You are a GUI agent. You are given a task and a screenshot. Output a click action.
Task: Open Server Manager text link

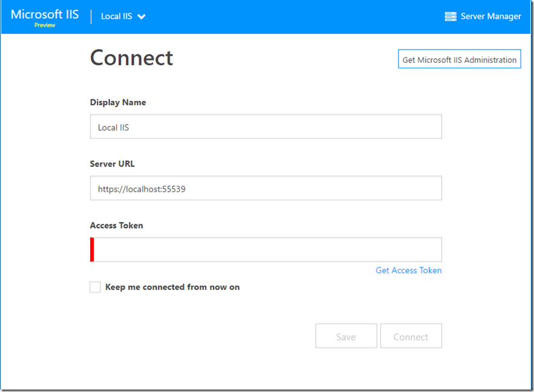490,16
